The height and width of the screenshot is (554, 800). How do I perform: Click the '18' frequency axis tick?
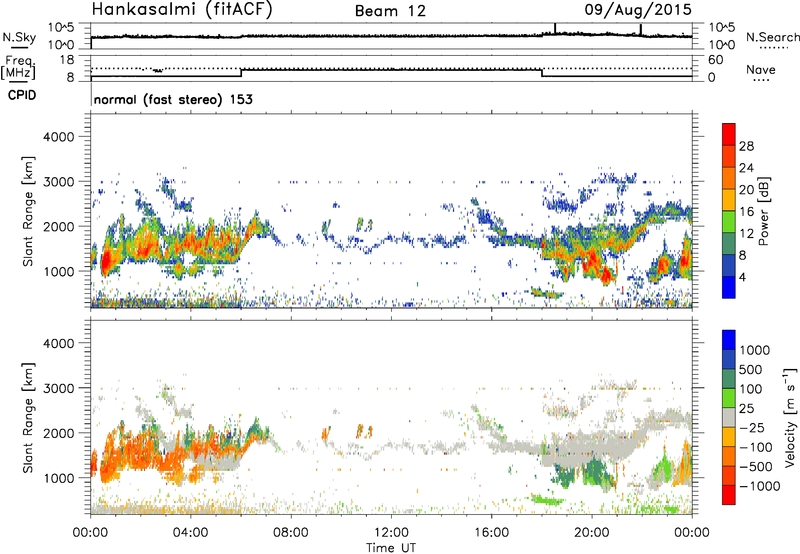[67, 60]
